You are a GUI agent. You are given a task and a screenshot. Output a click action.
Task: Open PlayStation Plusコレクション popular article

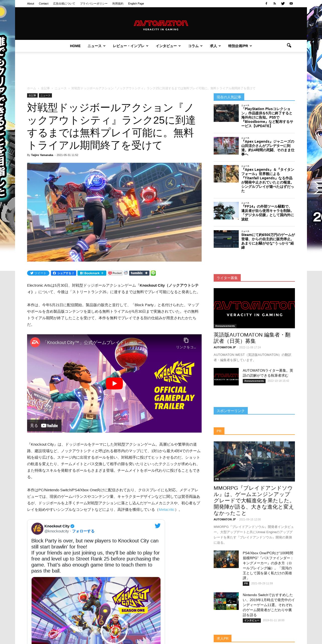pos(267,117)
